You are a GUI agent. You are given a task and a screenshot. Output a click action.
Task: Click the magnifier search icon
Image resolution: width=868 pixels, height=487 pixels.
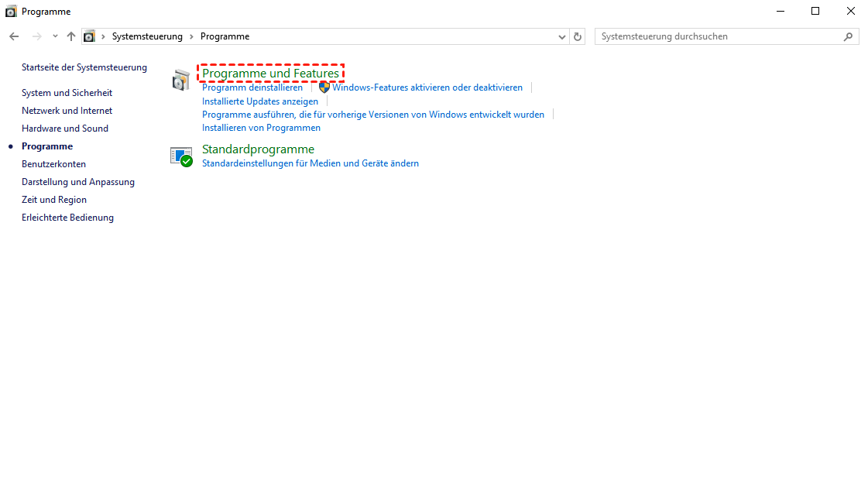coord(848,36)
